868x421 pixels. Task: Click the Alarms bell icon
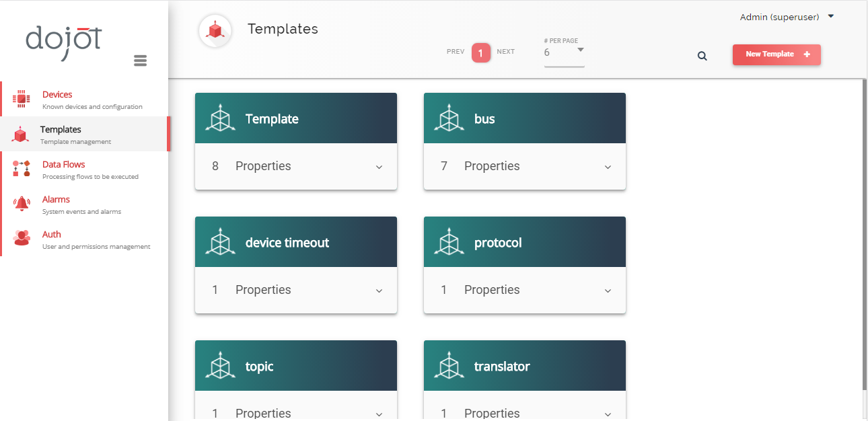pos(20,204)
